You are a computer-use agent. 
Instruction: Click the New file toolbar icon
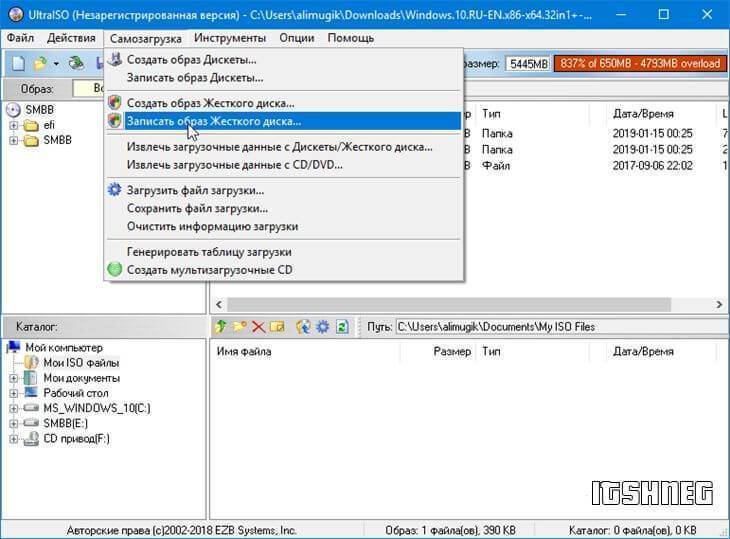pyautogui.click(x=18, y=63)
